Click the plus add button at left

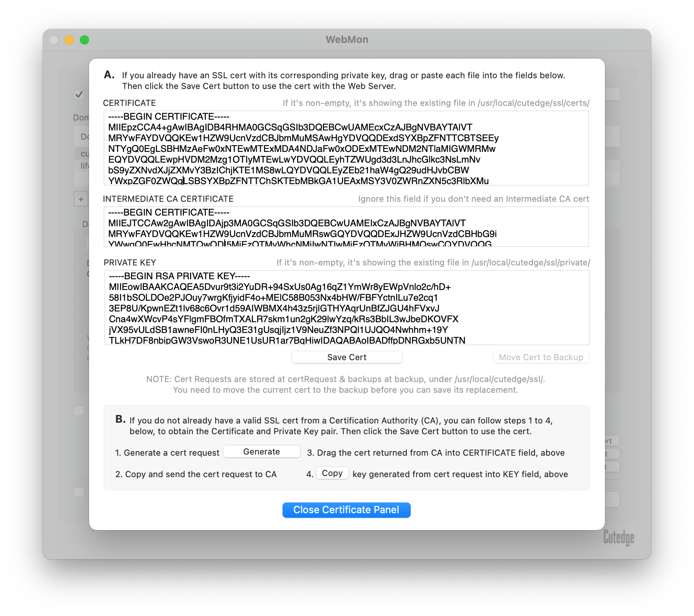point(81,199)
